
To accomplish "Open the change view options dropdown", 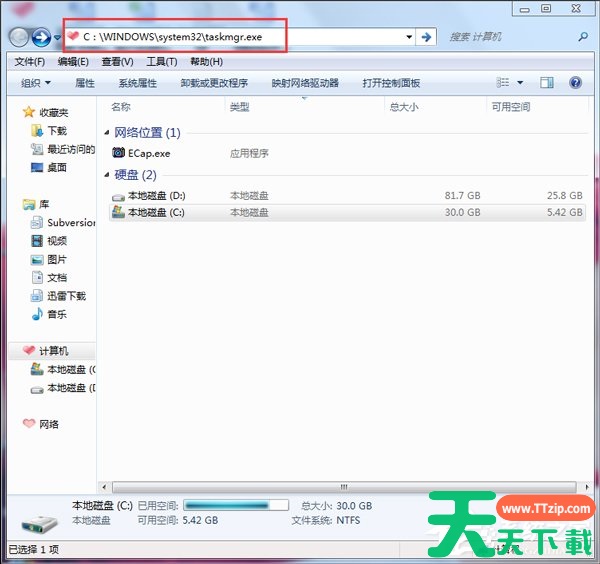I will point(520,83).
